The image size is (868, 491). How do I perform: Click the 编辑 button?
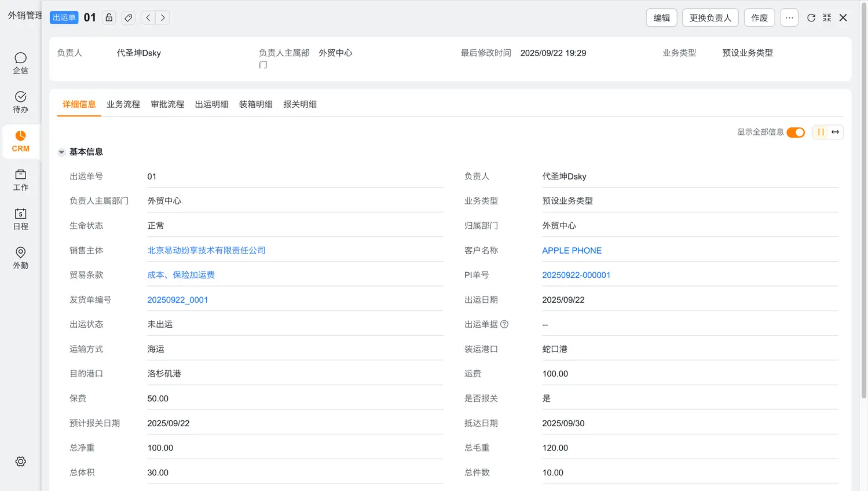pyautogui.click(x=661, y=17)
